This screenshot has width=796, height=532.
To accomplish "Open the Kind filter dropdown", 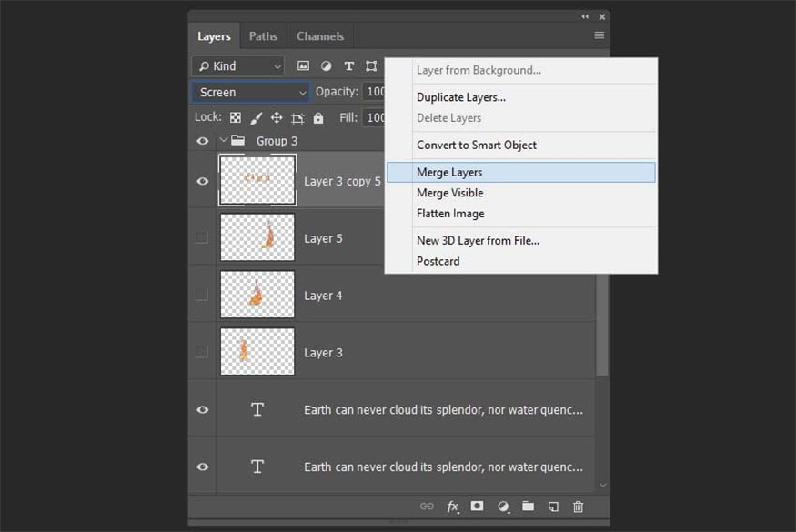I will coord(238,66).
